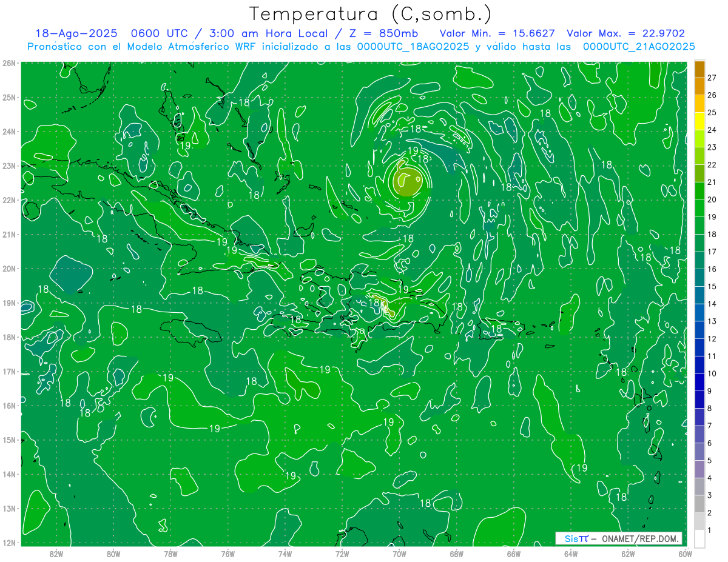This screenshot has height=562, width=728.
Task: Click latitude axis label '20N'
Action: point(9,269)
